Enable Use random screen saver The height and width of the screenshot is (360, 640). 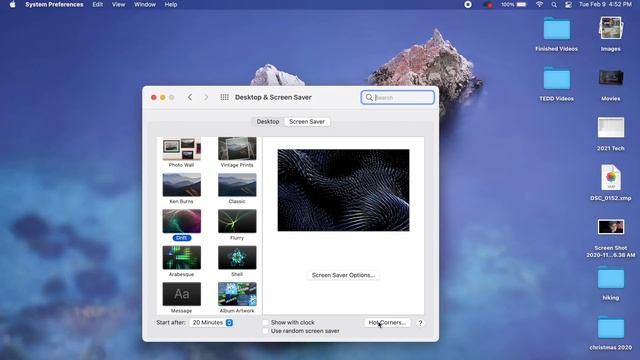[x=266, y=331]
